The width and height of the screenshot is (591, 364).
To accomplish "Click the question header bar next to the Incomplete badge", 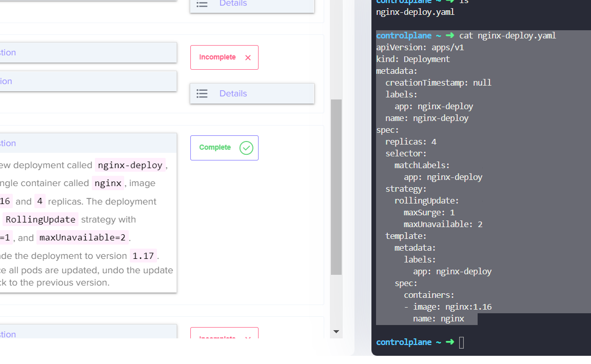I will pos(88,52).
